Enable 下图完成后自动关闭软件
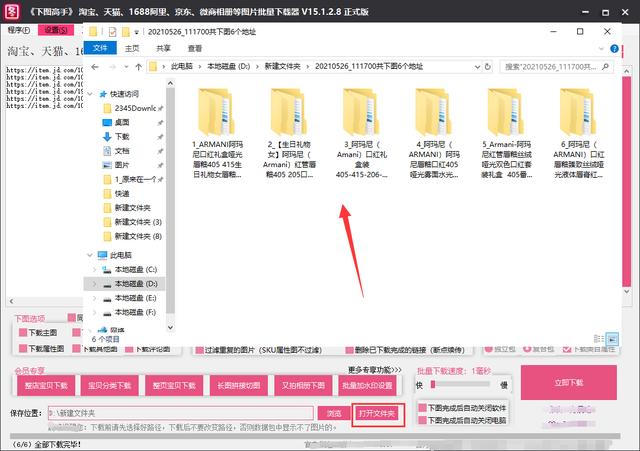Viewport: 640px width, 451px height. (422, 407)
